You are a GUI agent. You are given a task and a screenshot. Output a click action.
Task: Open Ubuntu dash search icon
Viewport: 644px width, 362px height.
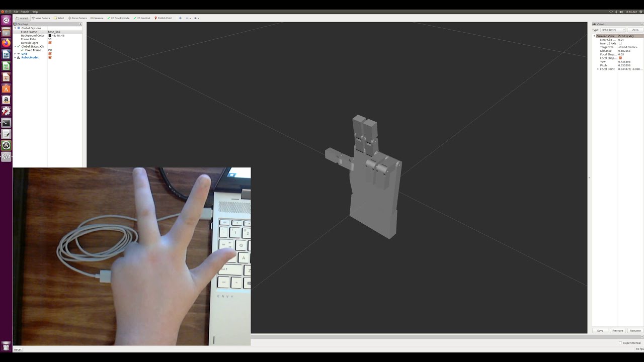pyautogui.click(x=6, y=21)
